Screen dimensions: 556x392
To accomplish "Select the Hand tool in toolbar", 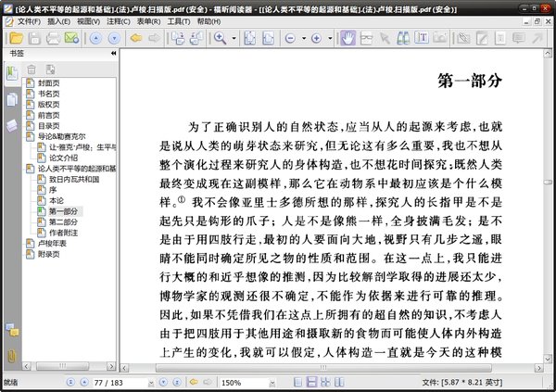I will coord(347,38).
